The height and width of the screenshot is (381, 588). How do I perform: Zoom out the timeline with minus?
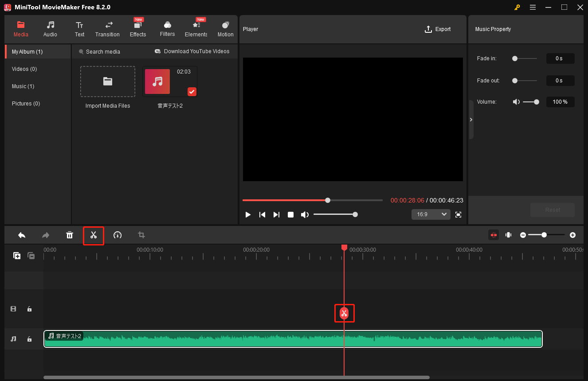click(523, 235)
